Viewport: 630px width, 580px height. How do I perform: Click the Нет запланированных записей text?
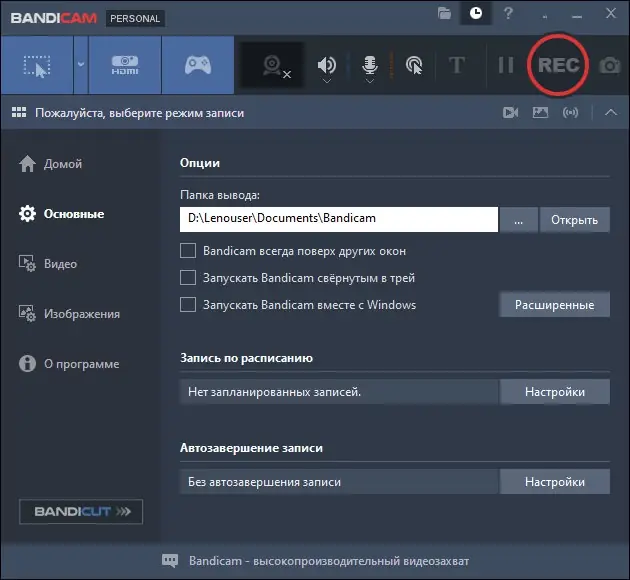pos(274,392)
